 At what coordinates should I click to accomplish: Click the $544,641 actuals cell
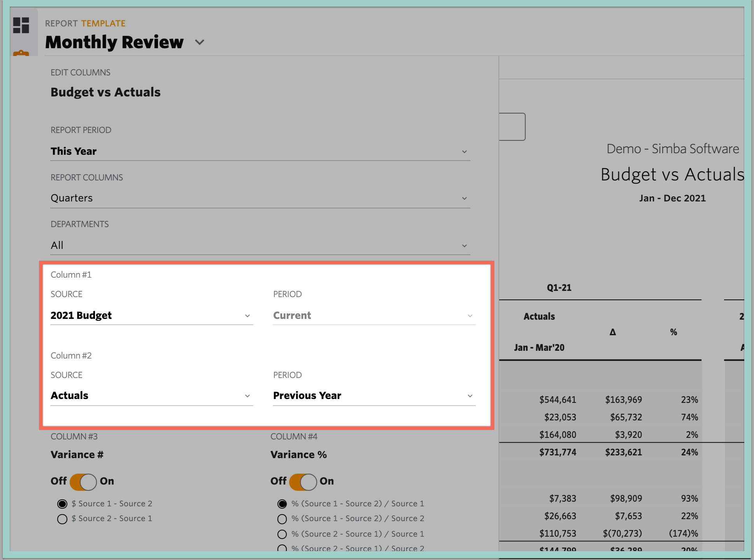(x=558, y=400)
